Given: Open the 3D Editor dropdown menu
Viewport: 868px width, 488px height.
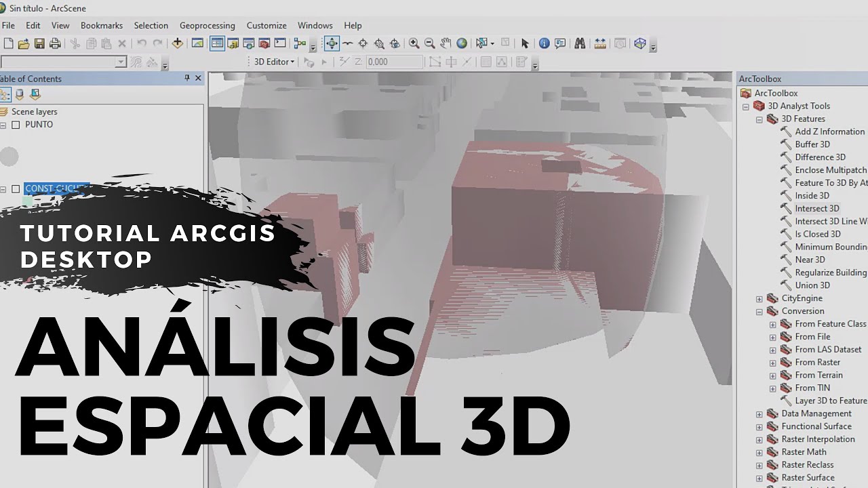Looking at the screenshot, I should coord(274,62).
